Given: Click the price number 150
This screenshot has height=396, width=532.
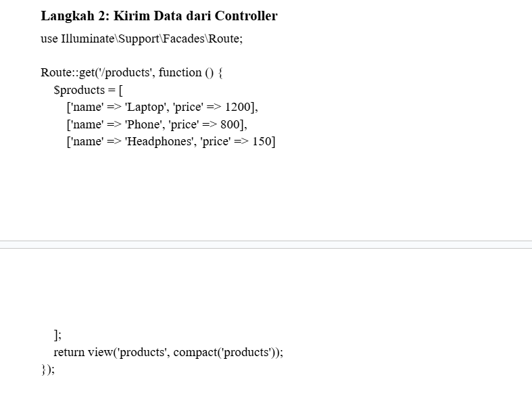Looking at the screenshot, I should pyautogui.click(x=262, y=141).
